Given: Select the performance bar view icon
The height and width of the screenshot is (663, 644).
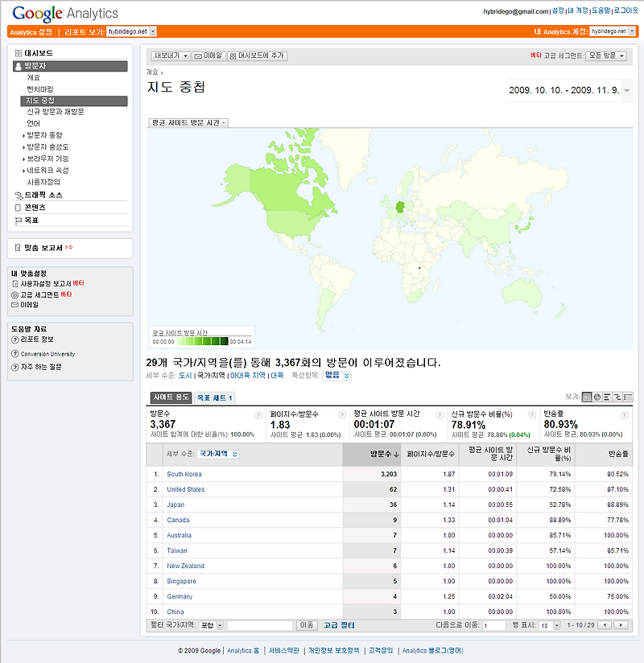Looking at the screenshot, I should (607, 396).
